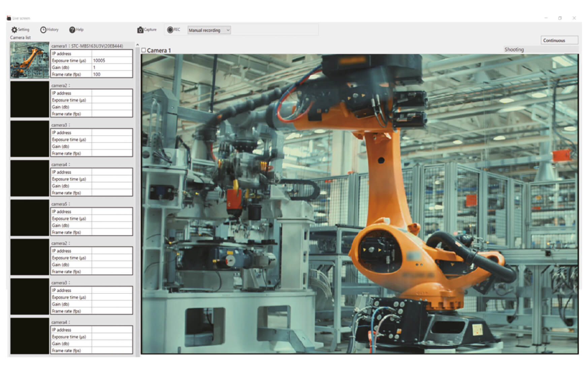Take a snapshot with the Capture camera icon
Image resolution: width=588 pixels, height=372 pixels.
click(140, 30)
